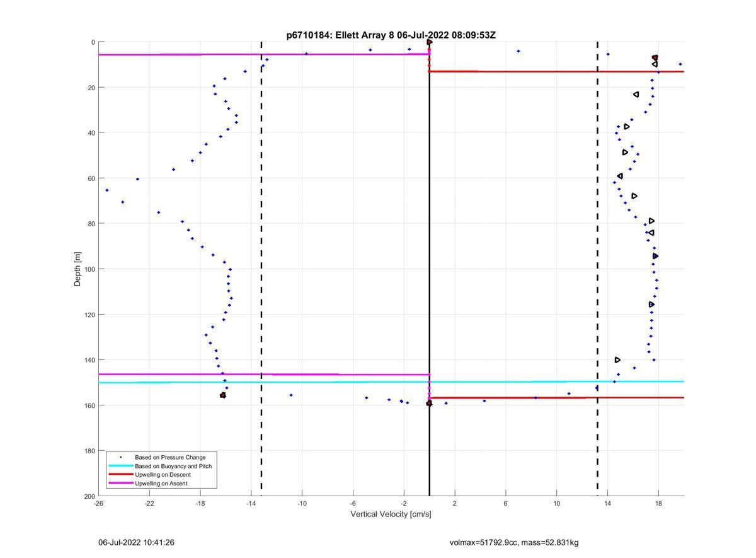Click the triangle marker near 115 m depth
The image size is (756, 558).
(651, 305)
